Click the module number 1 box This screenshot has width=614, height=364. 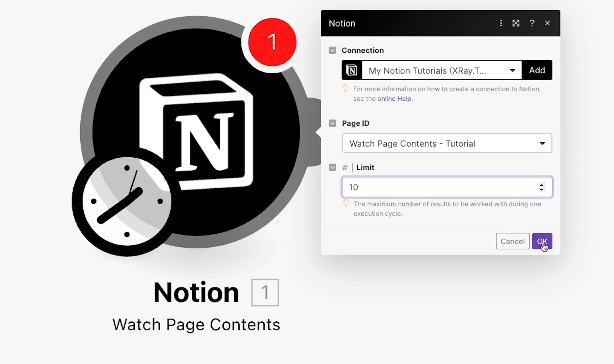[x=265, y=292]
